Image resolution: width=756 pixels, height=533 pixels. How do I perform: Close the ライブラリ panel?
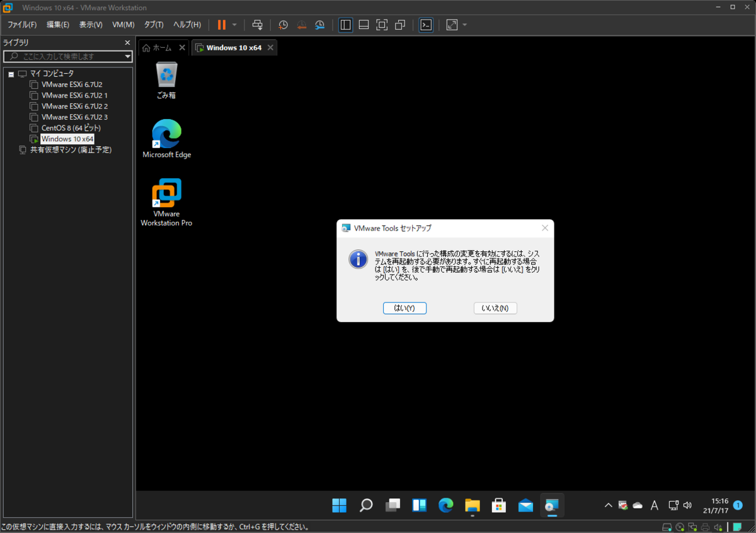point(127,43)
